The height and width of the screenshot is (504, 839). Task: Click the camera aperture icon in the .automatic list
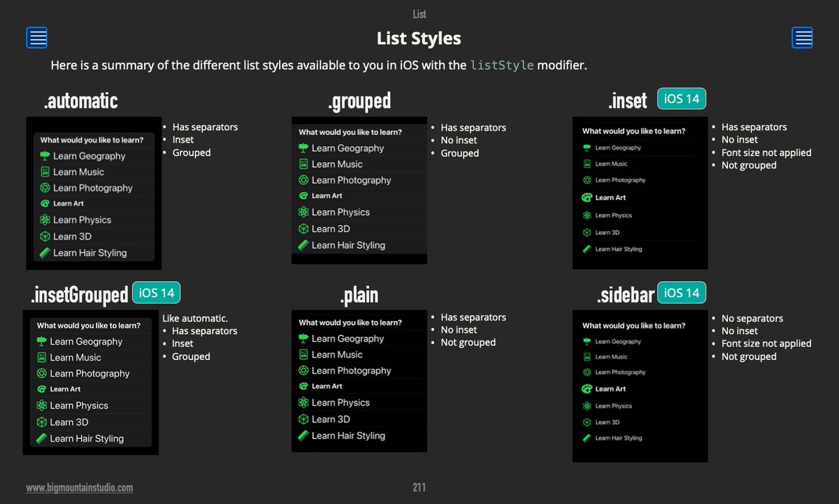tap(45, 188)
